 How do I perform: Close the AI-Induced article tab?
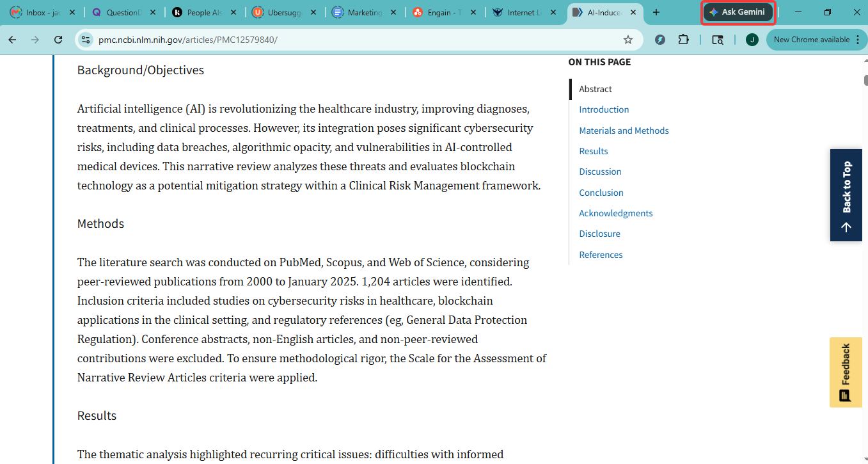tap(633, 12)
